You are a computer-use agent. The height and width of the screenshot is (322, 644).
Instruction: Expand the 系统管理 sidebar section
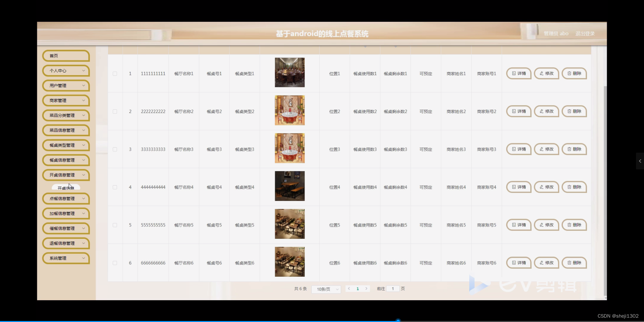(x=65, y=258)
